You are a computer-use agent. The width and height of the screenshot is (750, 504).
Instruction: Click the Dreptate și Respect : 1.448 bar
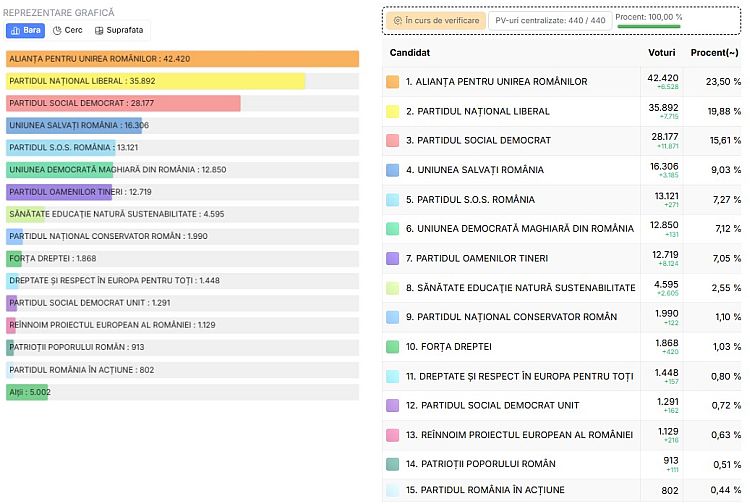[12, 281]
